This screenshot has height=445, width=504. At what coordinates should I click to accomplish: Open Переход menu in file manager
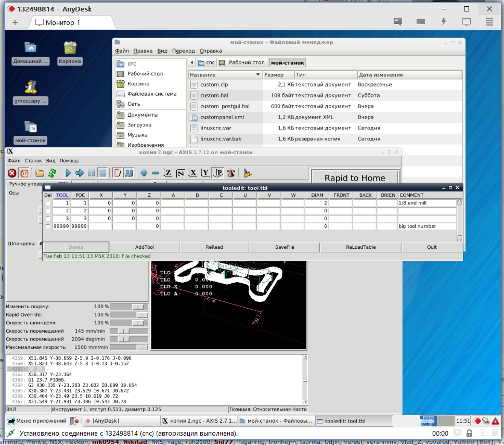pos(183,51)
